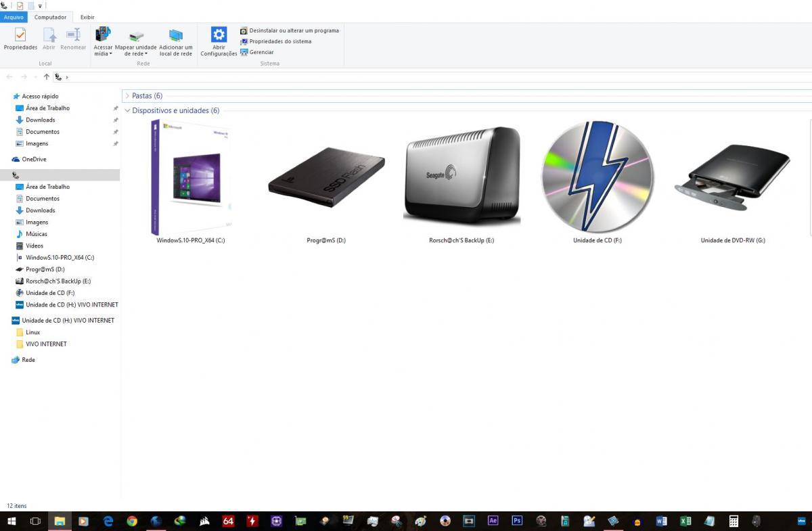Select Rede in the navigation pane
812x531 pixels.
pyautogui.click(x=28, y=360)
